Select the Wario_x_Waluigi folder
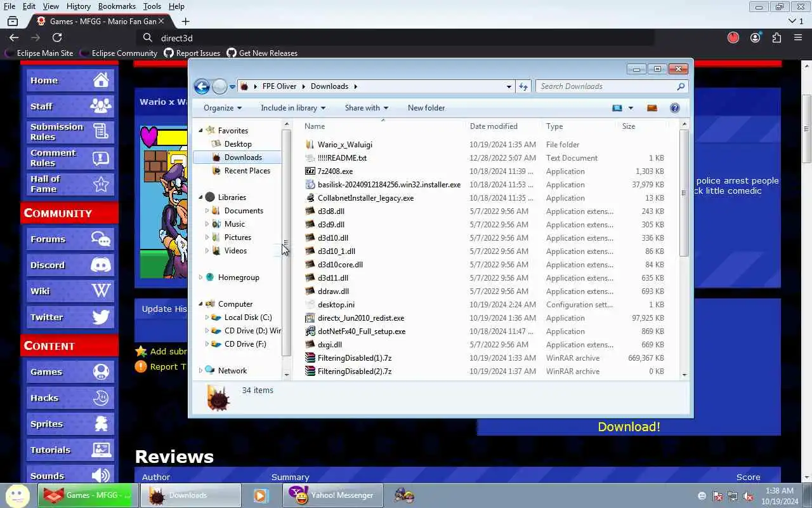Image resolution: width=812 pixels, height=508 pixels. coord(345,145)
